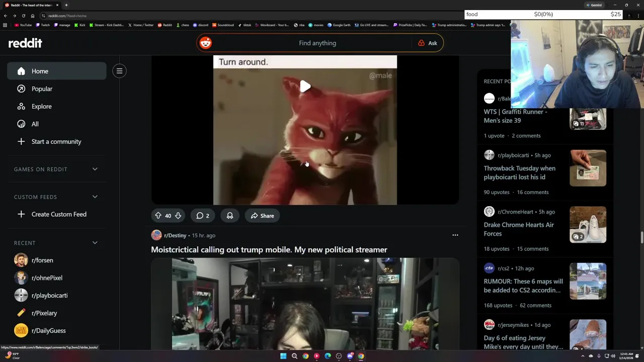This screenshot has width=644, height=362.
Task: Open the Home feed in the sidebar
Action: pyautogui.click(x=56, y=71)
